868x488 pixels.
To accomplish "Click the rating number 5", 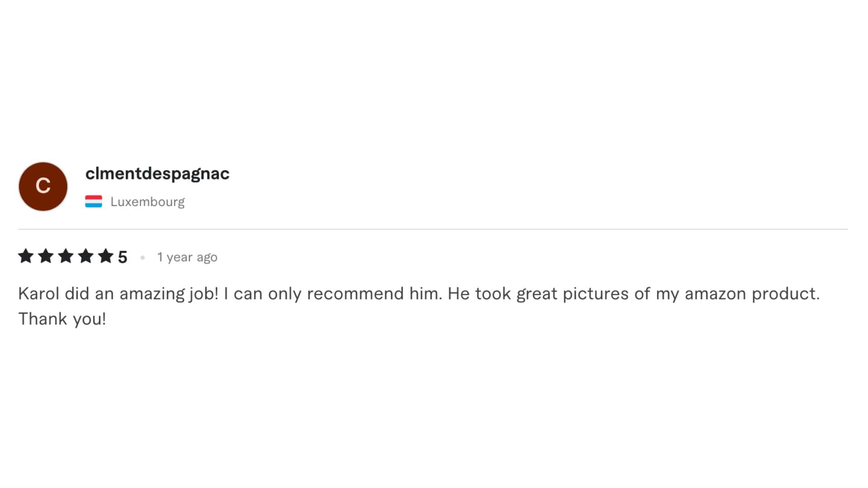I will [123, 257].
